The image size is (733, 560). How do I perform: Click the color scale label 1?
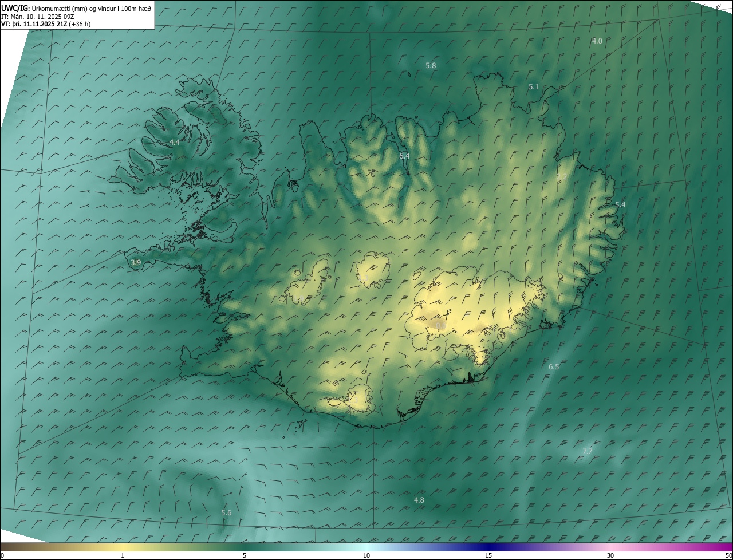coord(123,555)
